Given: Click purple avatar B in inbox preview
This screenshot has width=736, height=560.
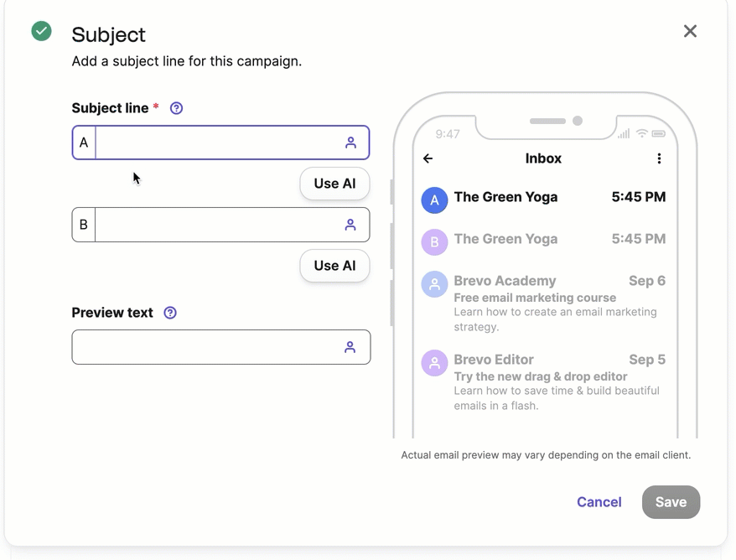Looking at the screenshot, I should pos(434,242).
